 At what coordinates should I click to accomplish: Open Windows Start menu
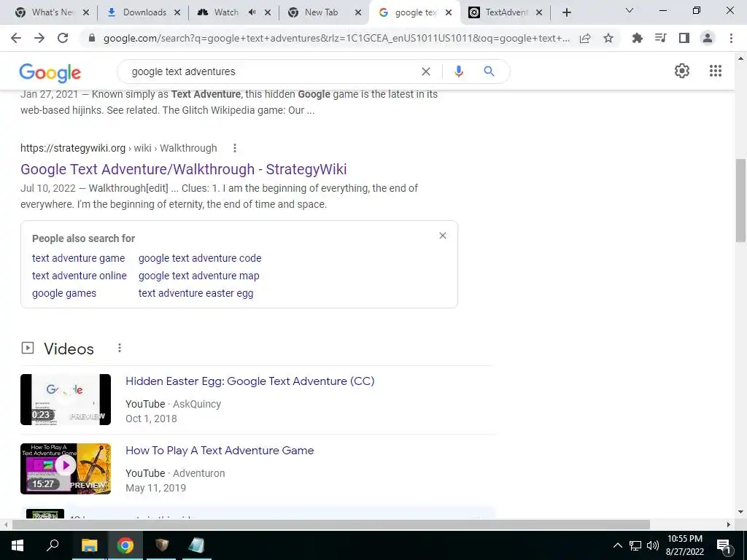[x=18, y=545]
